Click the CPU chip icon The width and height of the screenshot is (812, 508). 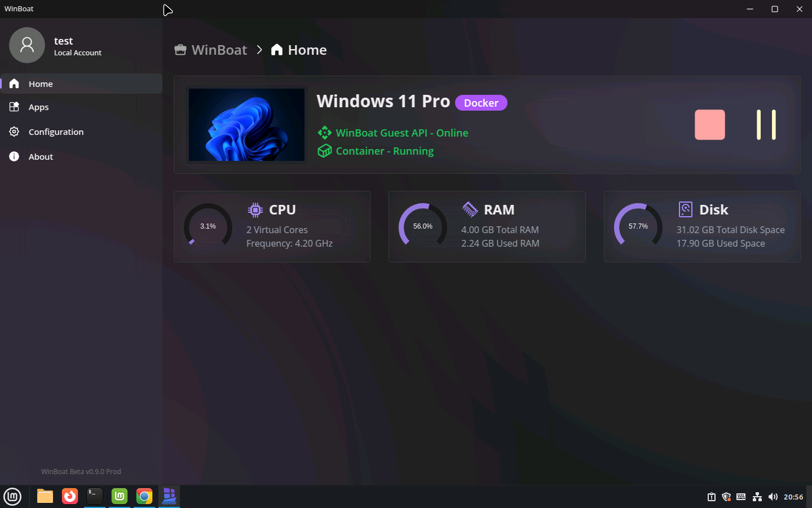(x=255, y=210)
